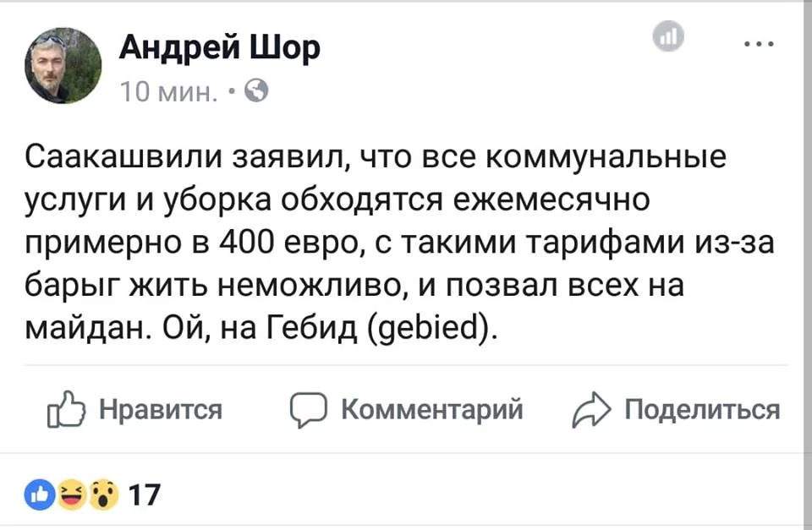Click the globe public audience icon
This screenshot has width=812, height=530.
click(x=260, y=90)
